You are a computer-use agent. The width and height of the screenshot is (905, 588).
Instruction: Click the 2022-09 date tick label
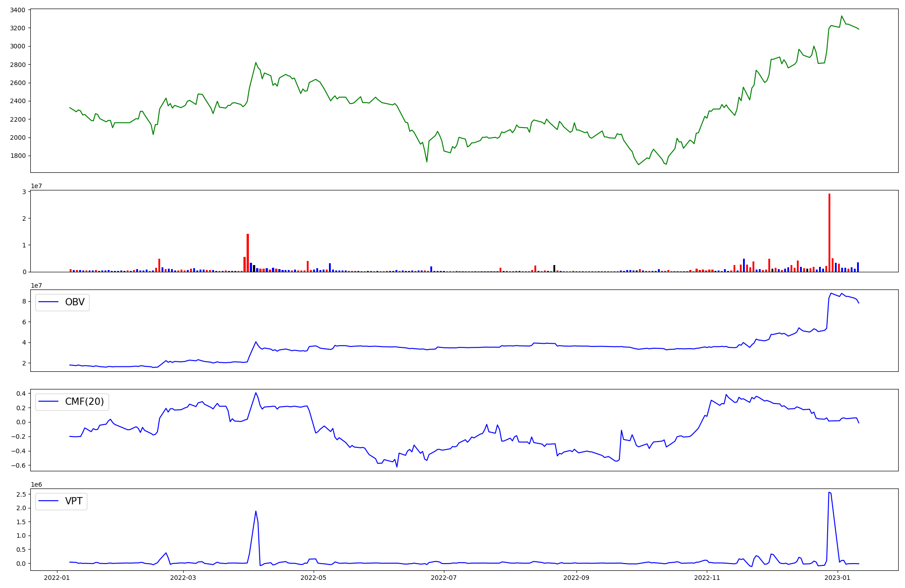[576, 578]
